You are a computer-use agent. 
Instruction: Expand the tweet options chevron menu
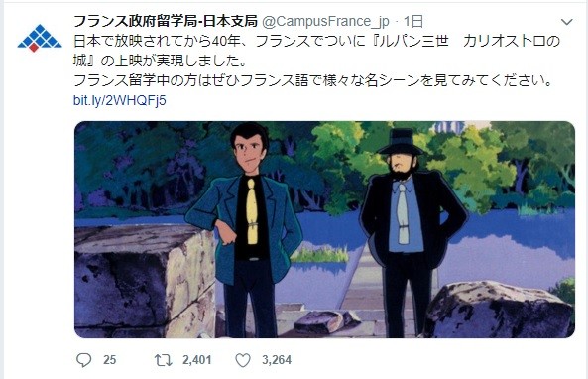566,22
